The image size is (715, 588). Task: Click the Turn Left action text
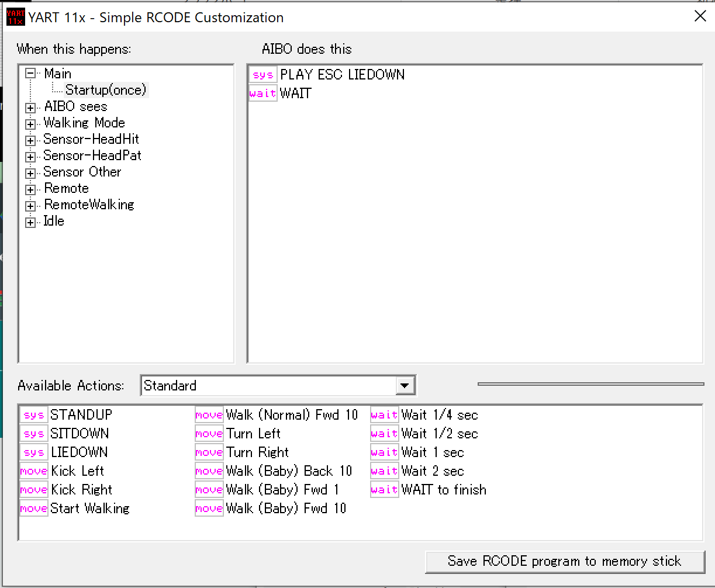[254, 434]
